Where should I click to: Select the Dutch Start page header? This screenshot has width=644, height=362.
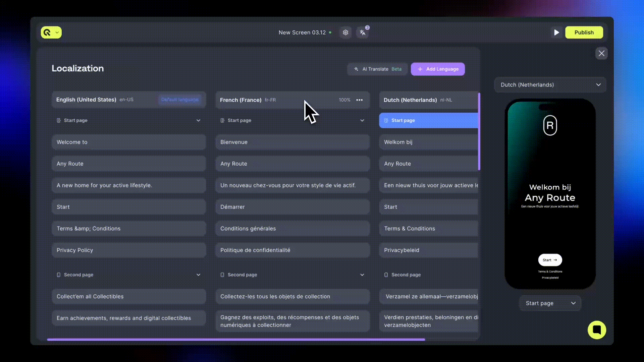coord(428,120)
